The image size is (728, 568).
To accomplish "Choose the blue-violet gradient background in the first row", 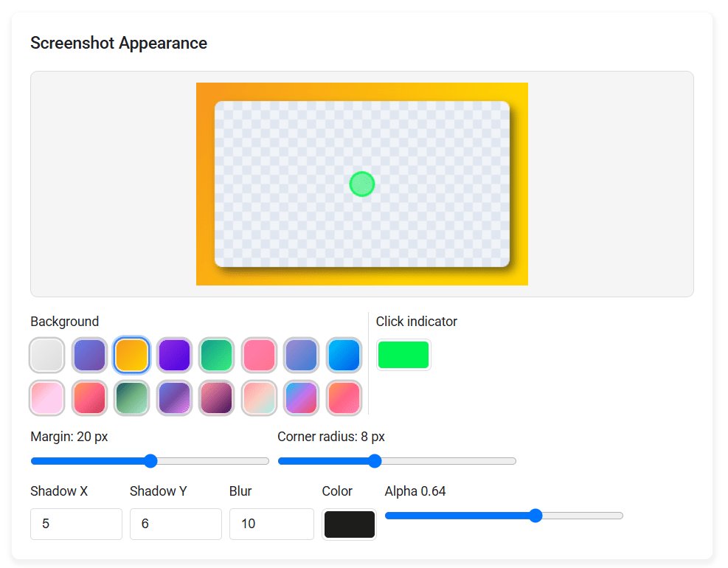I will 89,356.
